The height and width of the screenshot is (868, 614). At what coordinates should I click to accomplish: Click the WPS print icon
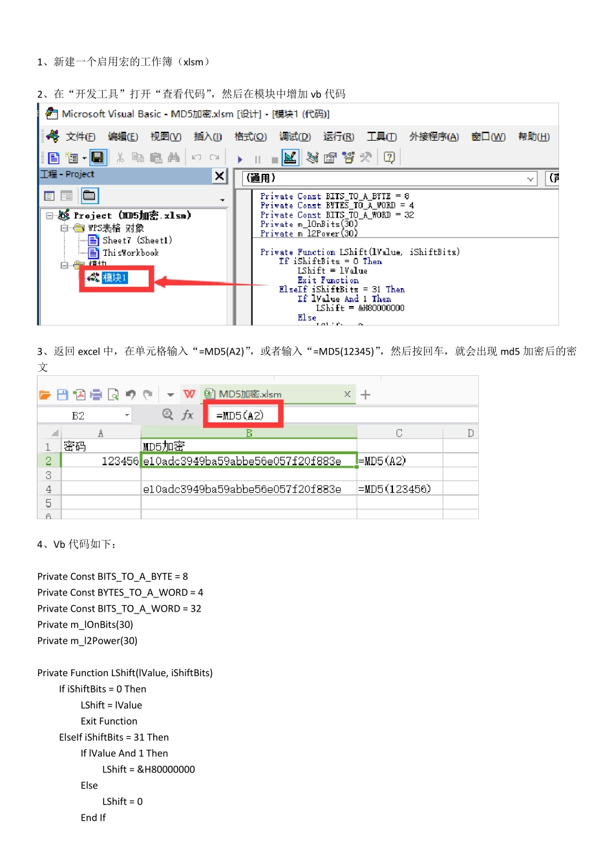point(96,395)
